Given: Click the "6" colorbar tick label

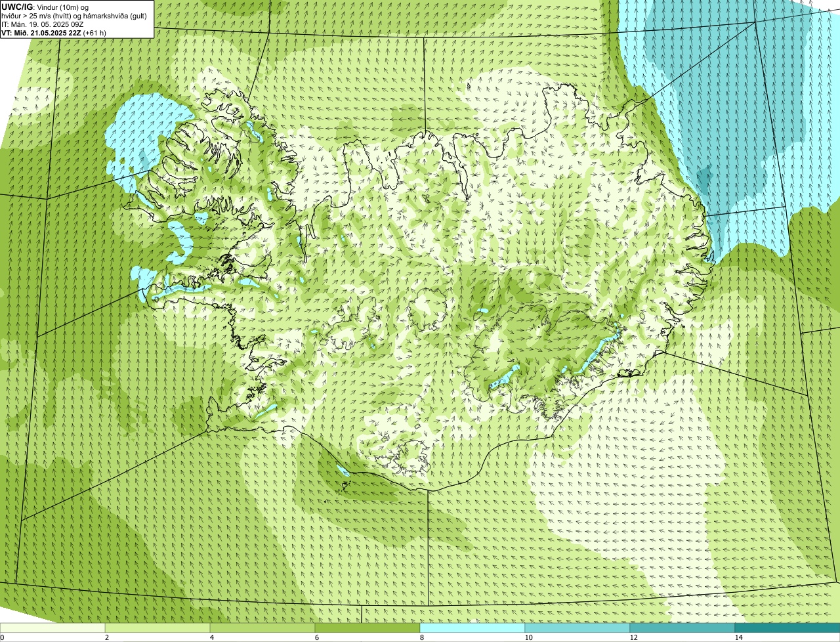Looking at the screenshot, I should [316, 637].
